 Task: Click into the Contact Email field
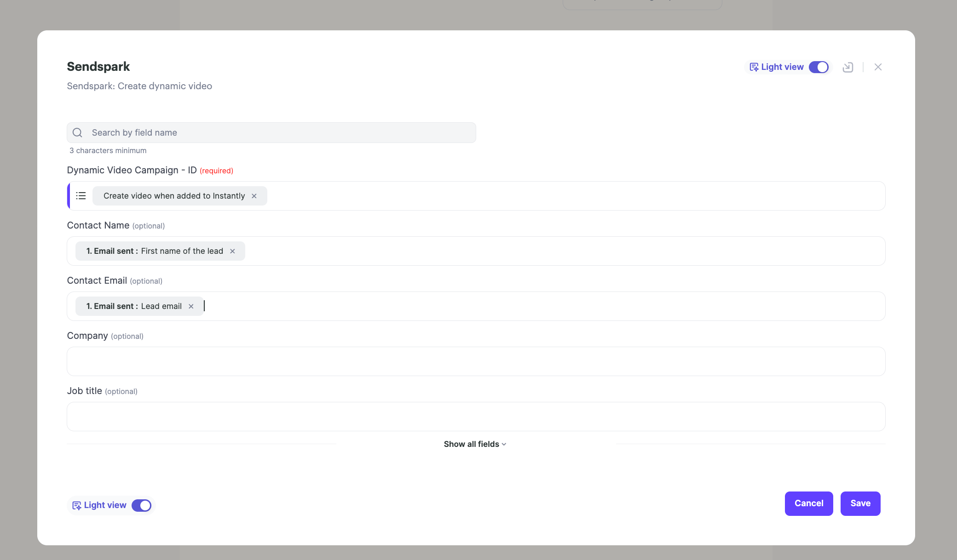(x=476, y=306)
